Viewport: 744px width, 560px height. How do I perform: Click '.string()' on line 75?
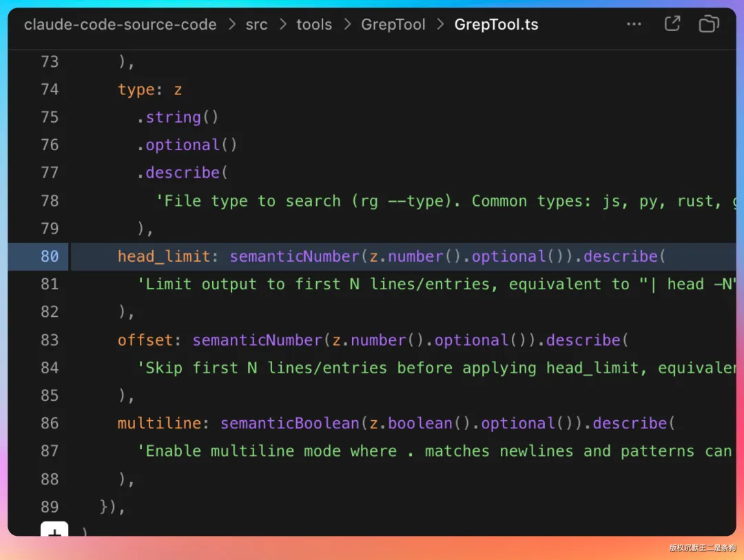tap(178, 117)
